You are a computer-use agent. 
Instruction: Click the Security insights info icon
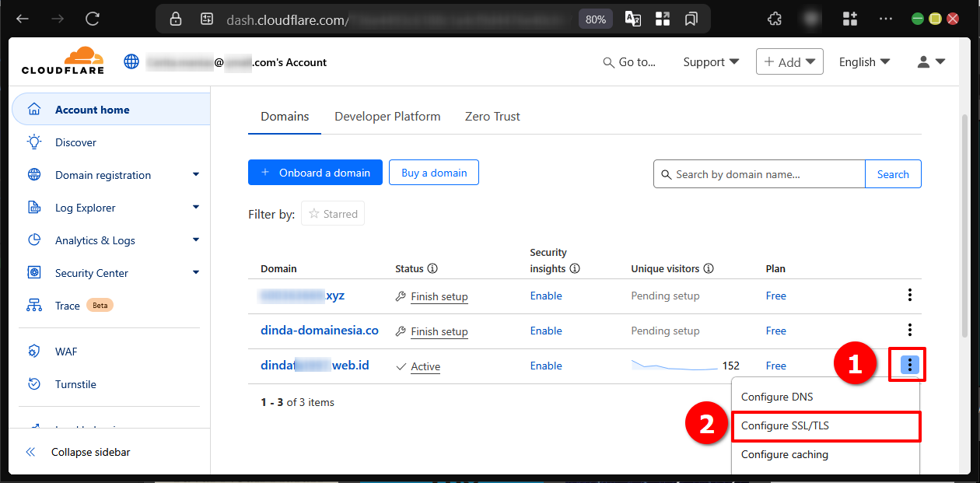pos(575,268)
